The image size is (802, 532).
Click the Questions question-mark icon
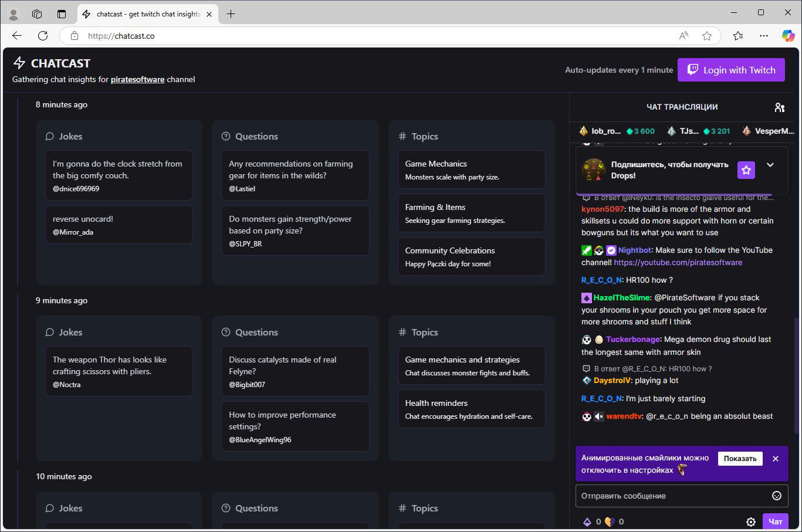pos(226,136)
